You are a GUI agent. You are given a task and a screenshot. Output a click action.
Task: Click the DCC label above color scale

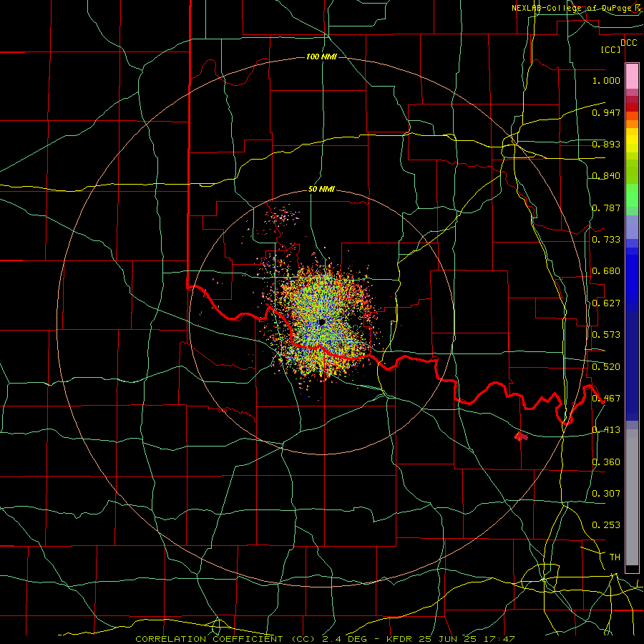pos(628,43)
